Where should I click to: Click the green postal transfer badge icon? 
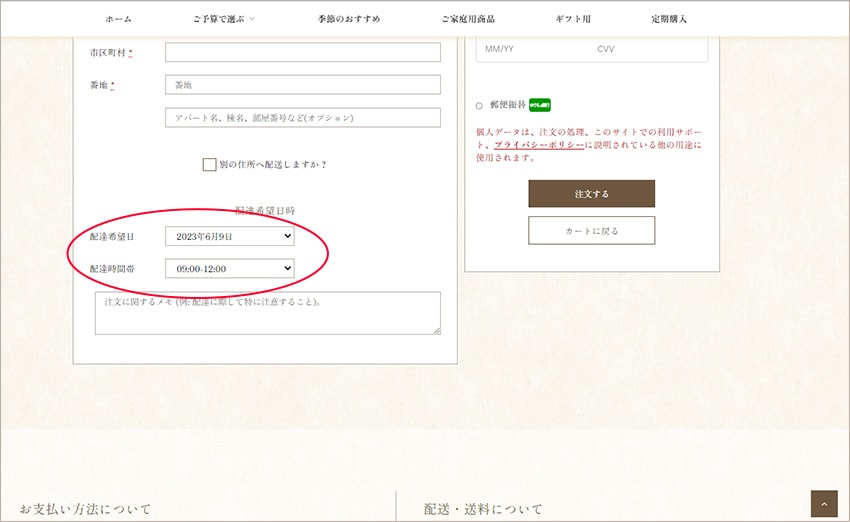pyautogui.click(x=540, y=104)
